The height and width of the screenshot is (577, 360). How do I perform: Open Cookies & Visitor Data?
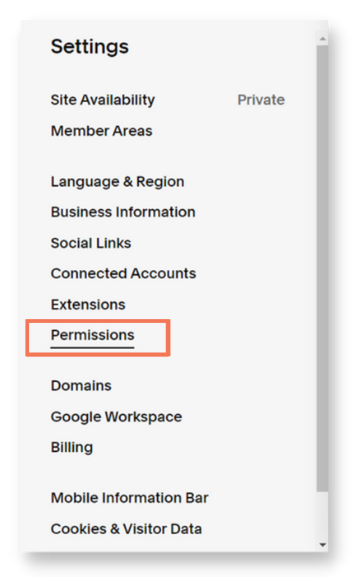coord(126,529)
